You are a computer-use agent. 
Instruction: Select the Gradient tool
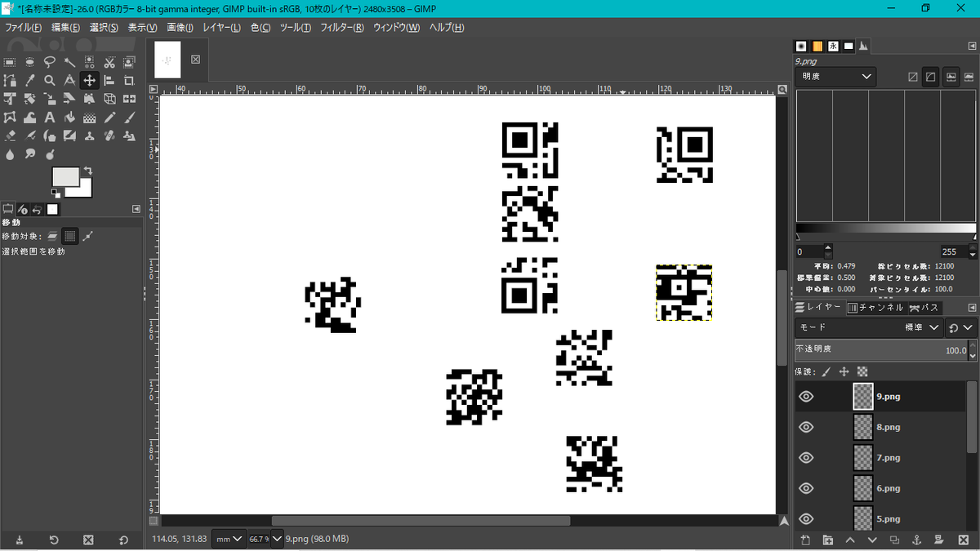click(x=89, y=118)
